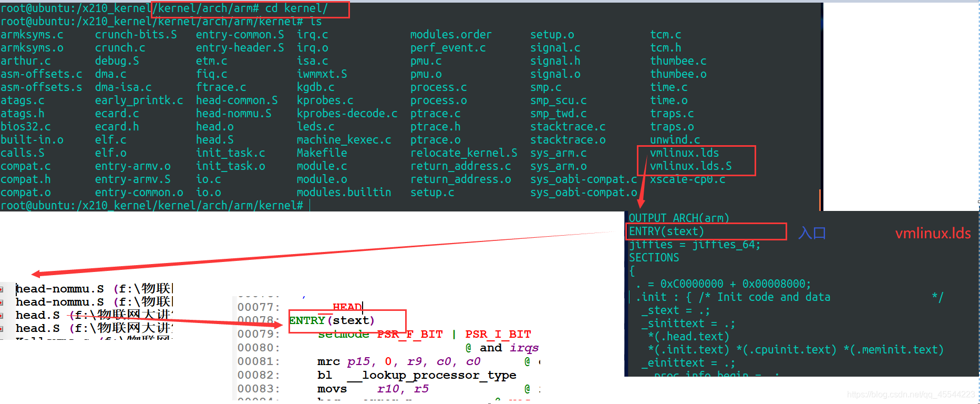
Task: Click vmlinux.lds.S in the terminal listing
Action: [691, 166]
